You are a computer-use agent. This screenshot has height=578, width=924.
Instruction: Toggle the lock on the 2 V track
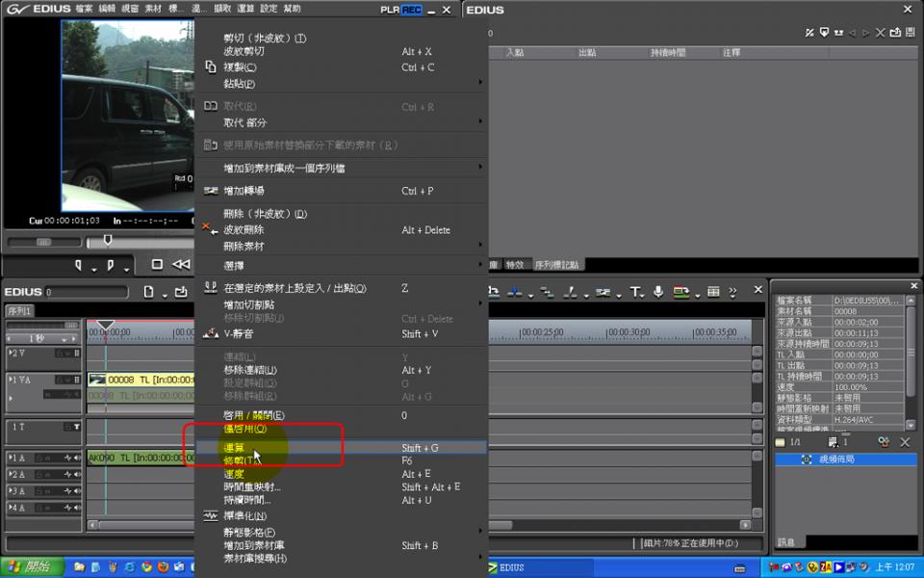[59, 354]
